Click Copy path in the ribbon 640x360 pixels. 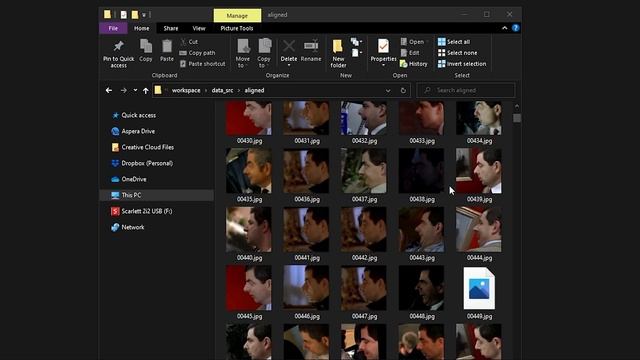198,53
